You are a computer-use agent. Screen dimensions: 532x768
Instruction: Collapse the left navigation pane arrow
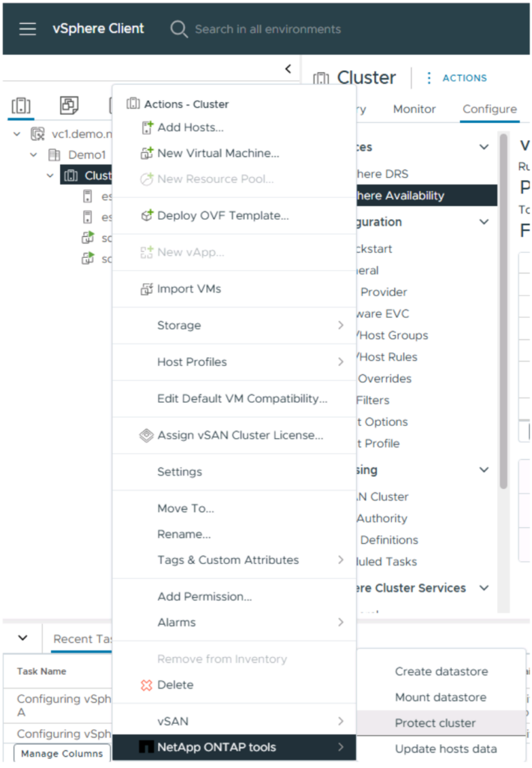(x=288, y=69)
